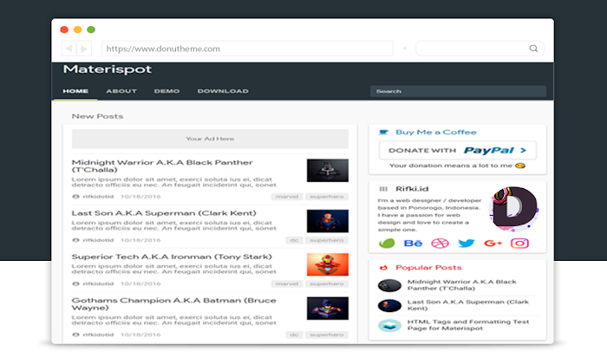This screenshot has width=607, height=364.
Task: Click the red close window dot
Action: [65, 29]
